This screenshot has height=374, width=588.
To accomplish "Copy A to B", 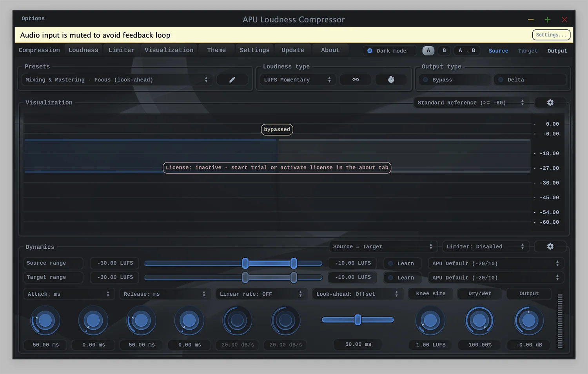I will coord(467,51).
